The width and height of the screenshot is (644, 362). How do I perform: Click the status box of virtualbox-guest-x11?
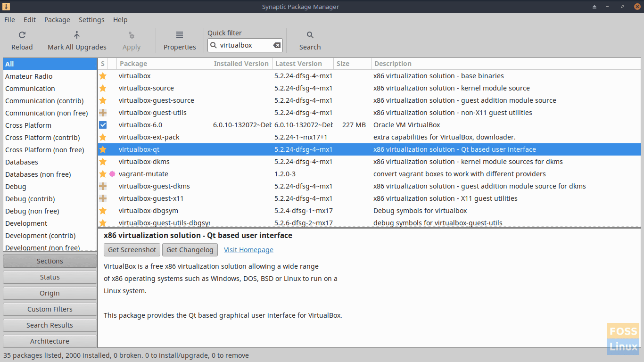point(103,198)
